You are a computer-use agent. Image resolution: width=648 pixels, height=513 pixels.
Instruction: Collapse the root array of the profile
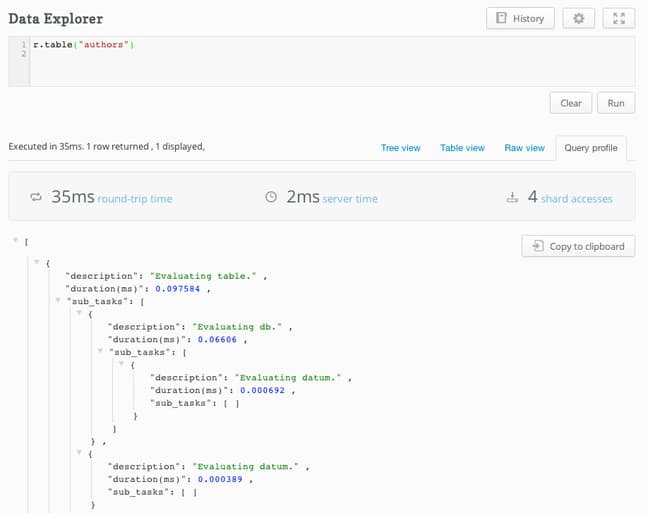tap(15, 240)
